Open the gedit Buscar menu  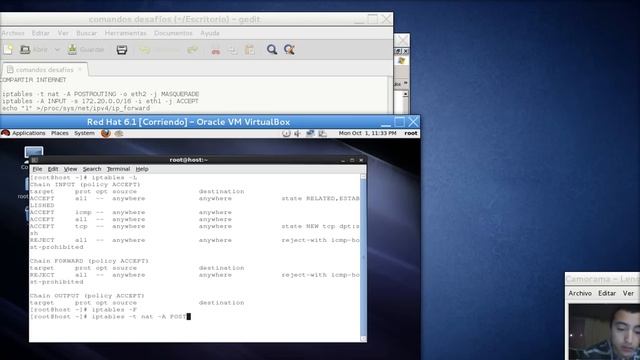(87, 33)
